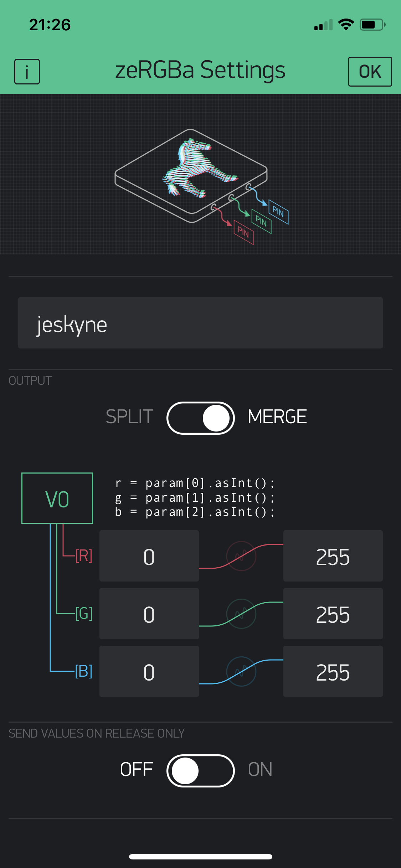
Task: Tap the green PIN tag in illustration
Action: [261, 221]
